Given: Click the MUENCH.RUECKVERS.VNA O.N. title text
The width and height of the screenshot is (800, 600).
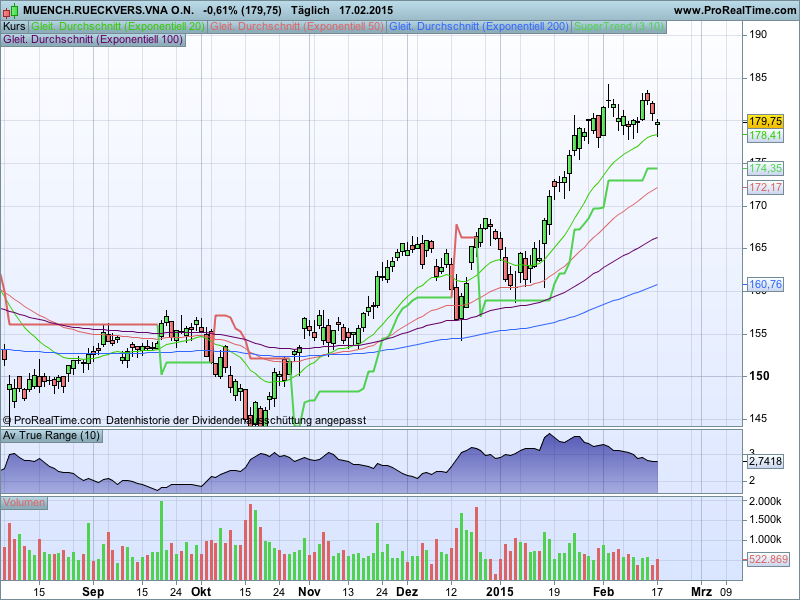Looking at the screenshot, I should tap(108, 10).
